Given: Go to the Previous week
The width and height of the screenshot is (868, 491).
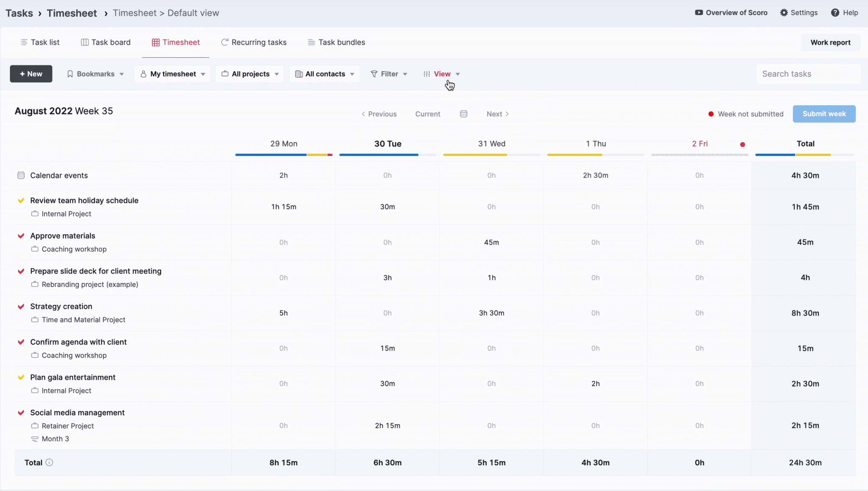Looking at the screenshot, I should 379,114.
